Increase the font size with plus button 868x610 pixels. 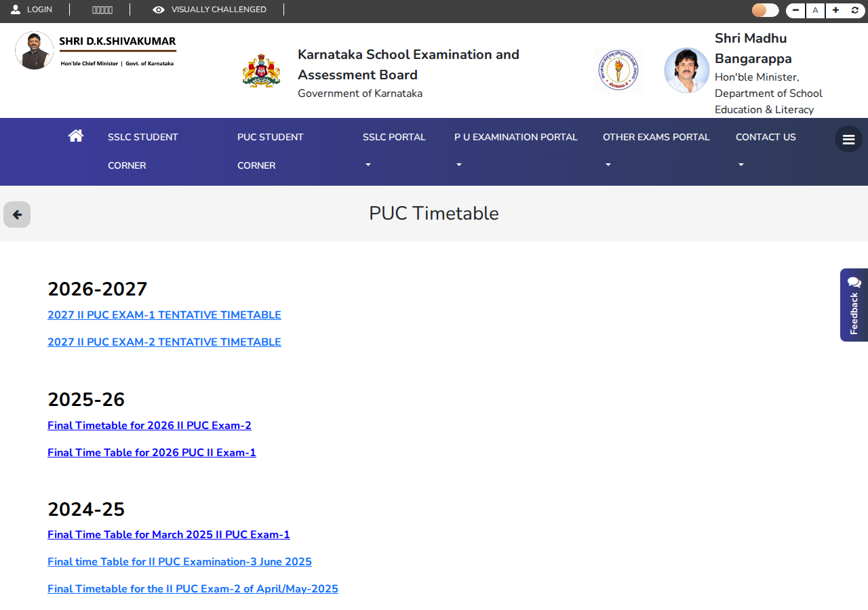pyautogui.click(x=835, y=10)
